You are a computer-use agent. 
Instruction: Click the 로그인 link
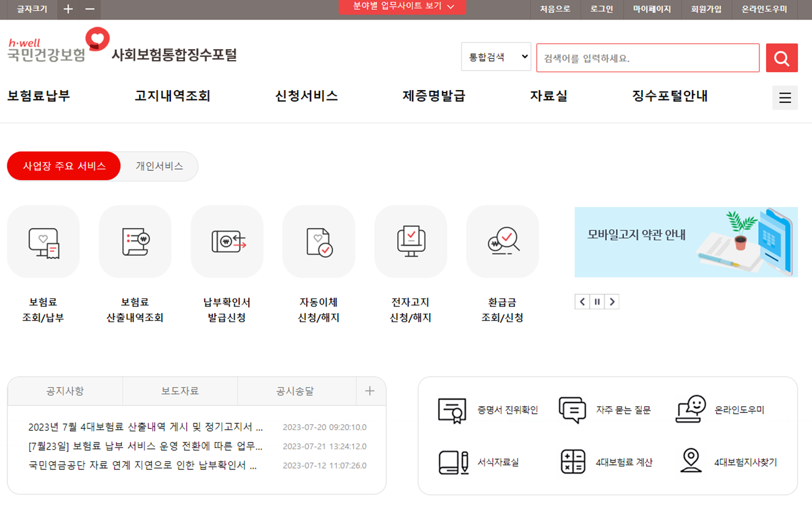tap(602, 9)
